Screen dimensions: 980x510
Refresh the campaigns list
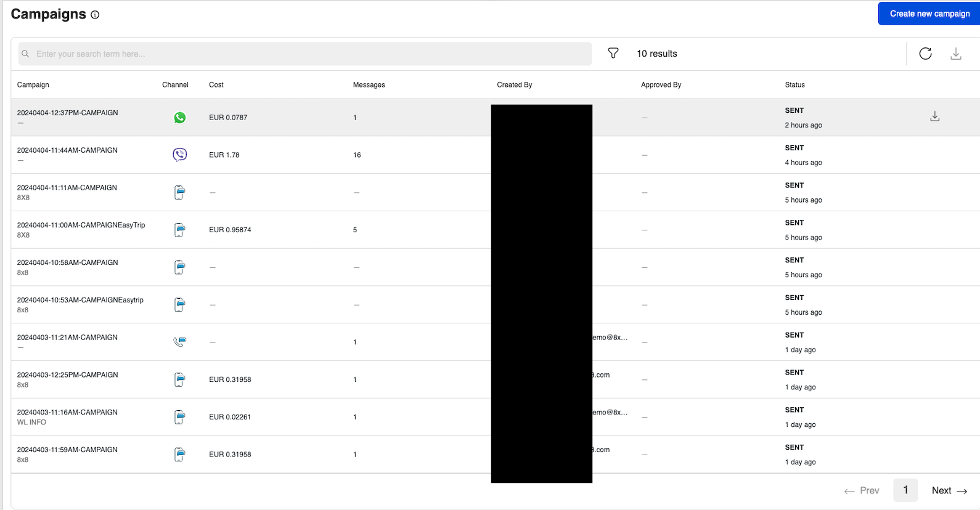click(925, 54)
